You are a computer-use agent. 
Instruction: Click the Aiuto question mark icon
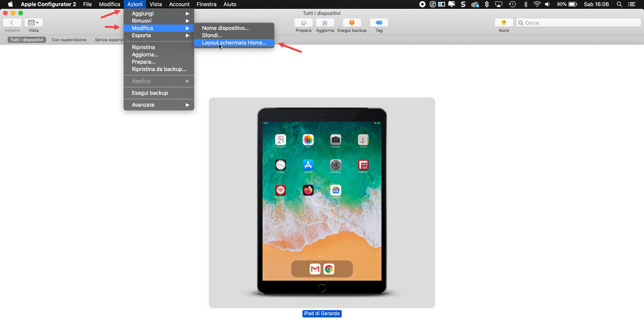pyautogui.click(x=503, y=22)
